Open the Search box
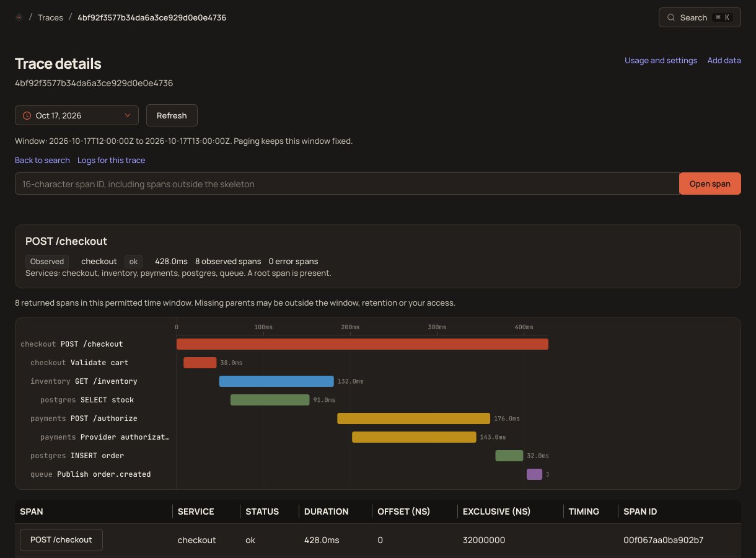 pyautogui.click(x=700, y=17)
